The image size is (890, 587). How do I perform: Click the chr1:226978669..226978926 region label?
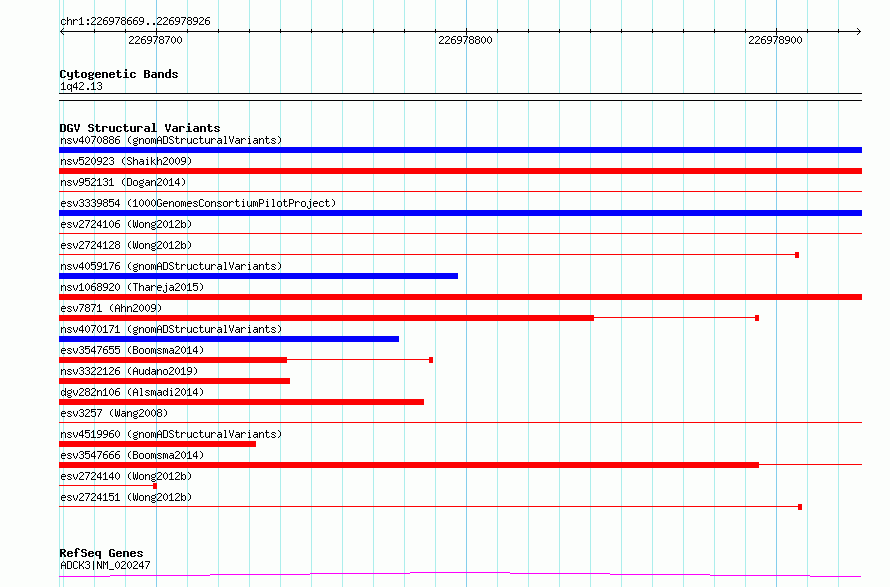(x=135, y=21)
